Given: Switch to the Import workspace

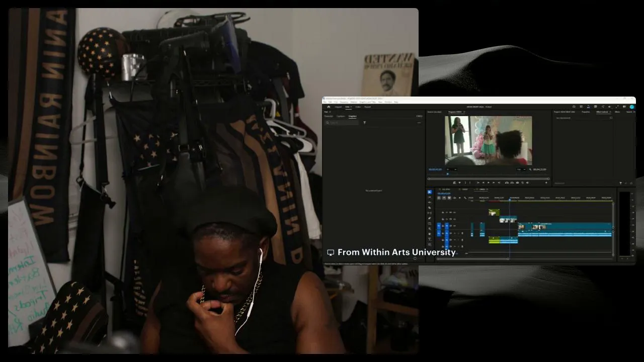Looking at the screenshot, I should pyautogui.click(x=338, y=107).
